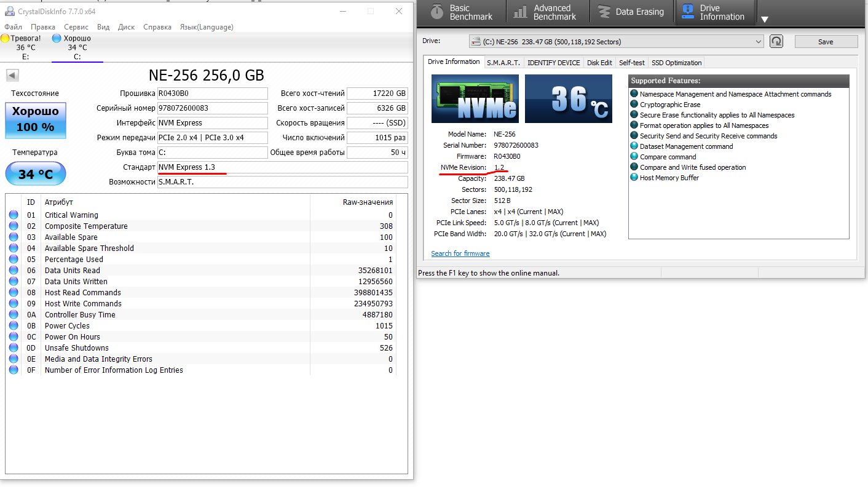This screenshot has width=868, height=489.
Task: Open the Вид menu
Action: click(103, 27)
